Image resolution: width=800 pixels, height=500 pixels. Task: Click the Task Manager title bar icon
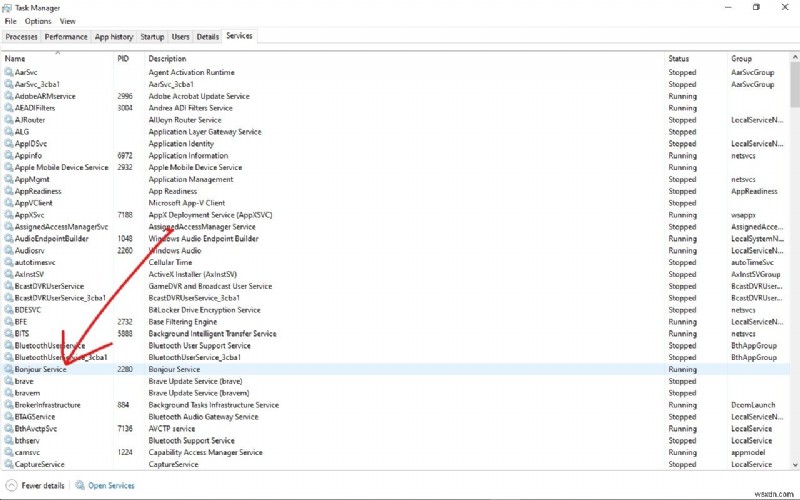click(7, 8)
